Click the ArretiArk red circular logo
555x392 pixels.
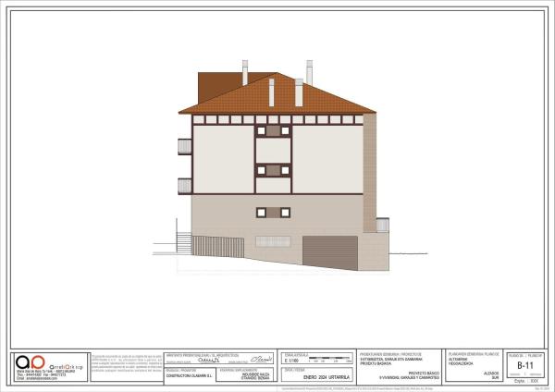click(x=27, y=364)
